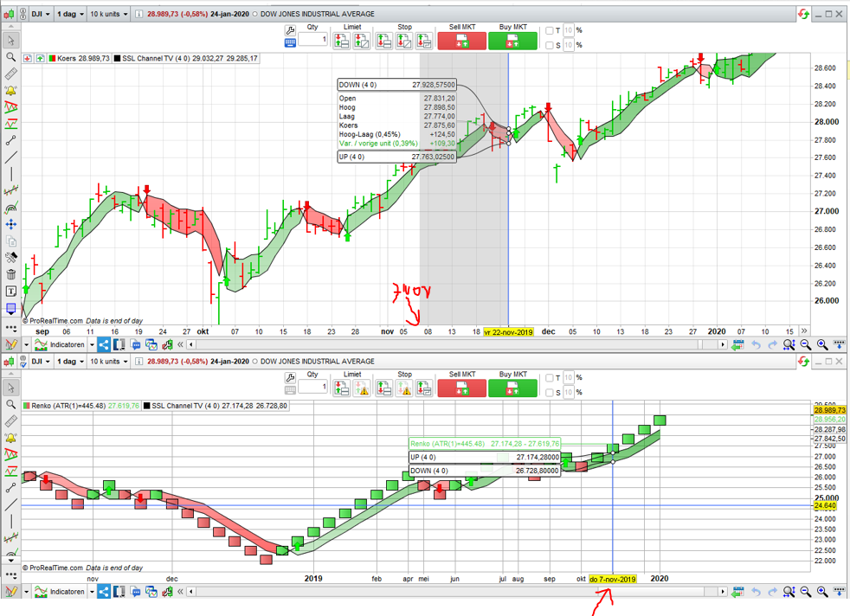
Task: Click Koers red-green color swatch in top legend
Action: (x=52, y=59)
